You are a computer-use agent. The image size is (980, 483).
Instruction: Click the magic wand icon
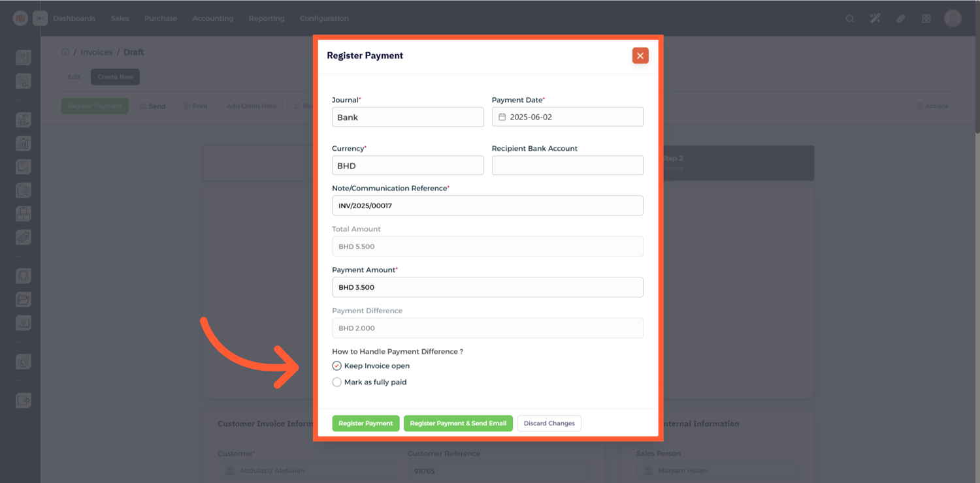point(875,18)
